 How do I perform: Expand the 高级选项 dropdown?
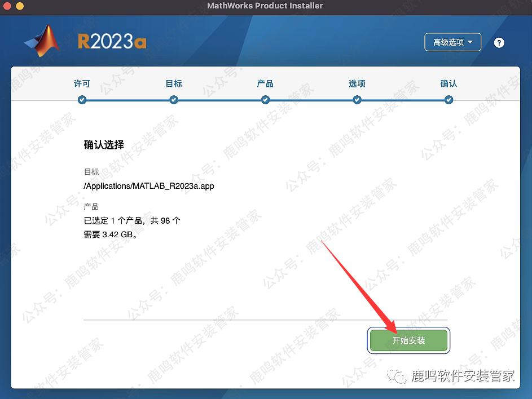[452, 42]
